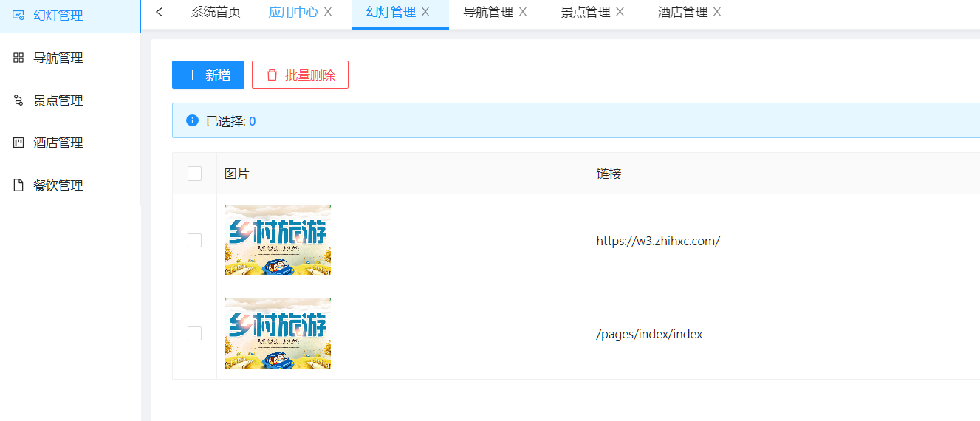This screenshot has width=980, height=421.
Task: Click the 幻灯管理 sidebar icon
Action: point(19,16)
